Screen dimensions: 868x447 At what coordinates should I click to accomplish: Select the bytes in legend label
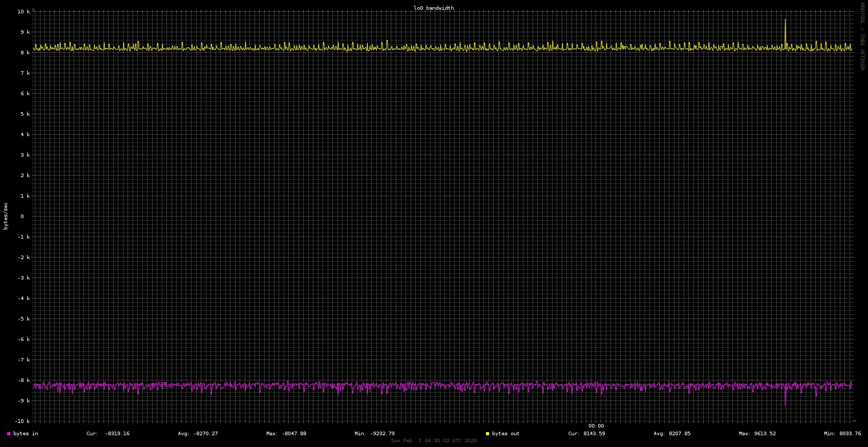point(26,434)
